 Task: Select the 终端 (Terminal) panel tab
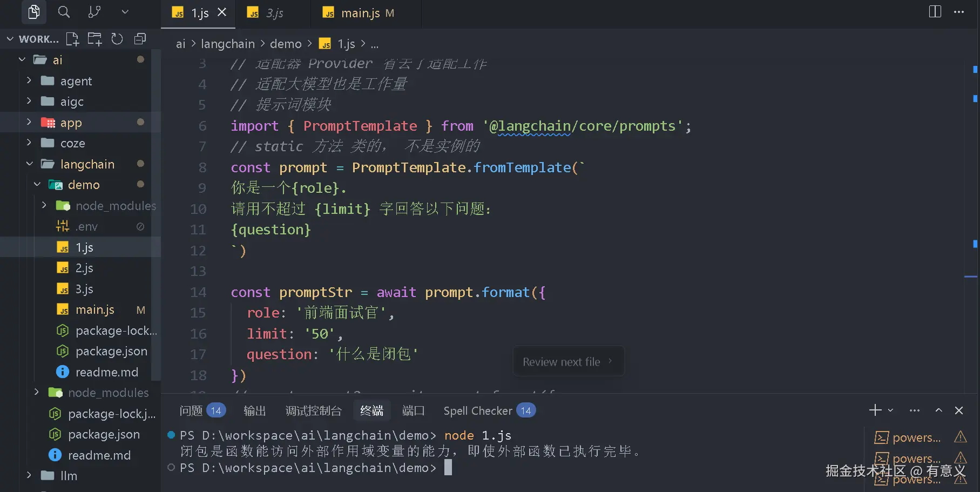coord(372,411)
